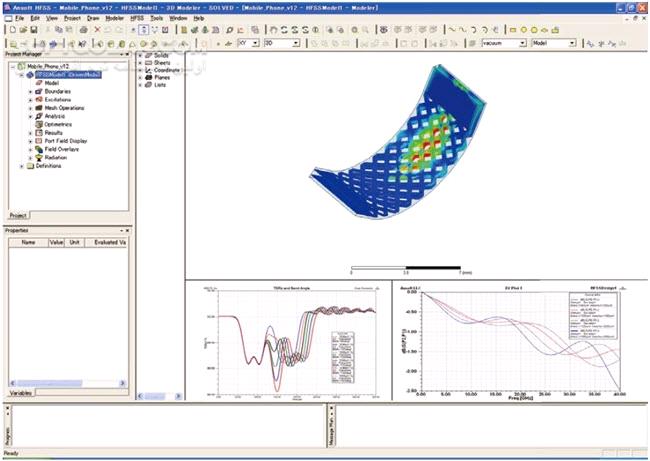Open the Tools menu
650x461 pixels.
tap(156, 18)
